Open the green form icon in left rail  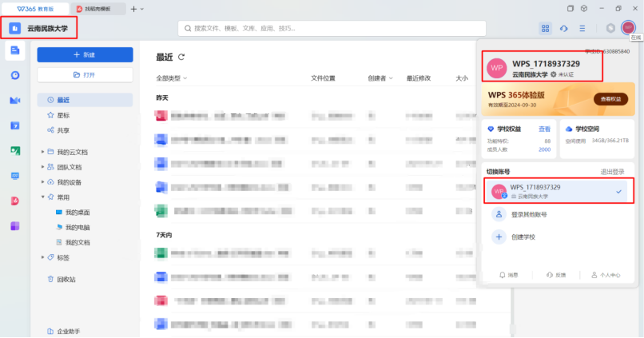[x=15, y=151]
